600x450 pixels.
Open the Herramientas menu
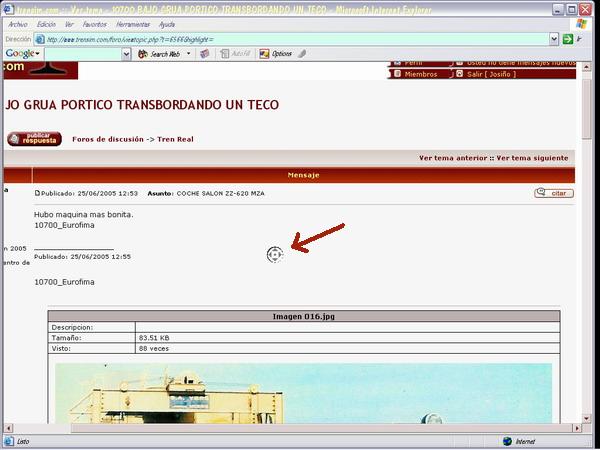pos(132,23)
